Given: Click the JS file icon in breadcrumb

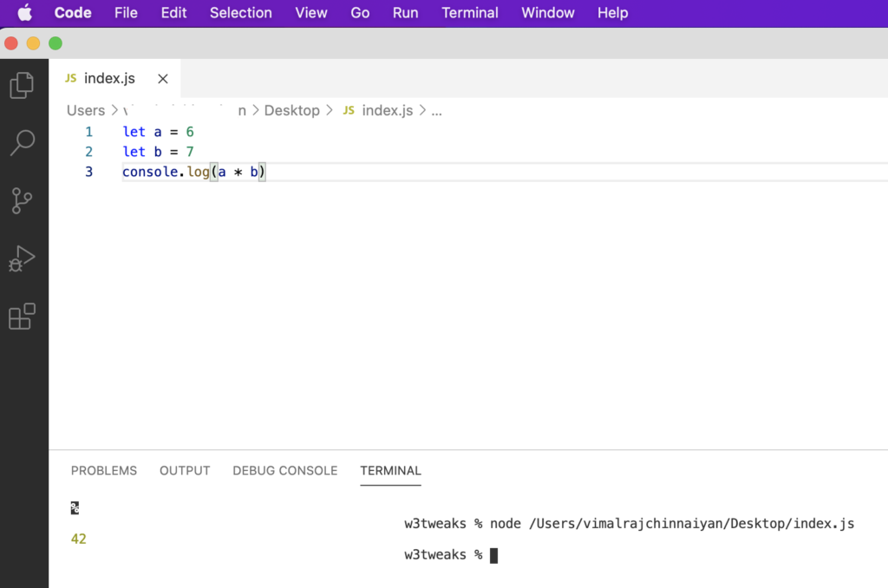Looking at the screenshot, I should (x=349, y=110).
